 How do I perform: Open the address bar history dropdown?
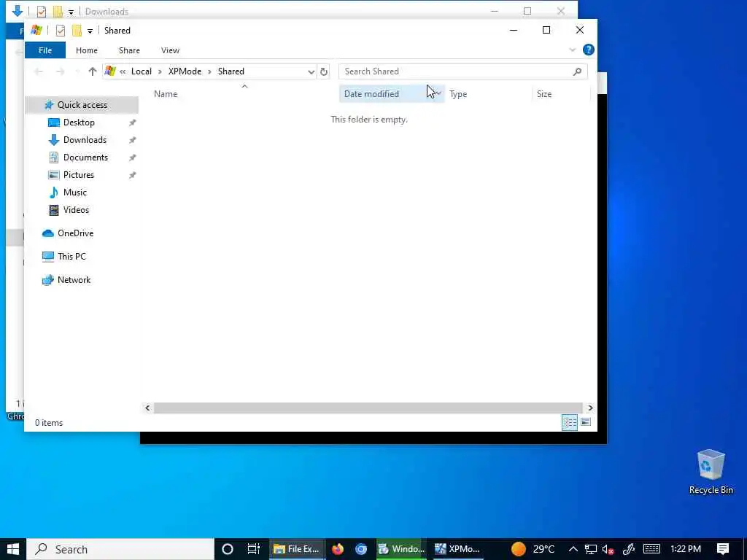pos(311,71)
